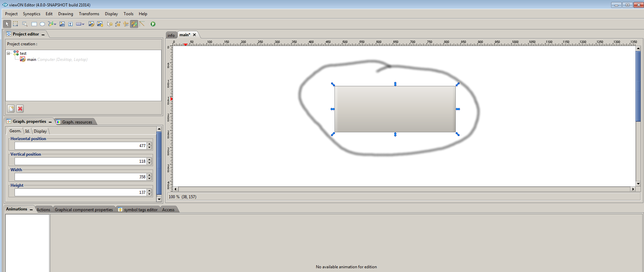The image size is (644, 272).
Task: Select the text label tool
Action: (x=70, y=24)
